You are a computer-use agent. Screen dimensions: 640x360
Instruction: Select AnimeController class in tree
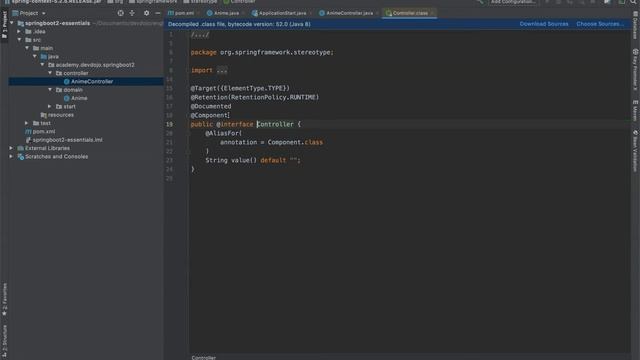click(x=86, y=82)
